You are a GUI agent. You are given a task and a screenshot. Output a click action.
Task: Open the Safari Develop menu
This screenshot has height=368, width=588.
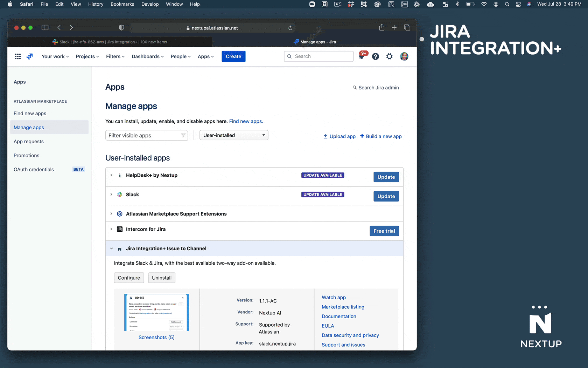pyautogui.click(x=150, y=4)
